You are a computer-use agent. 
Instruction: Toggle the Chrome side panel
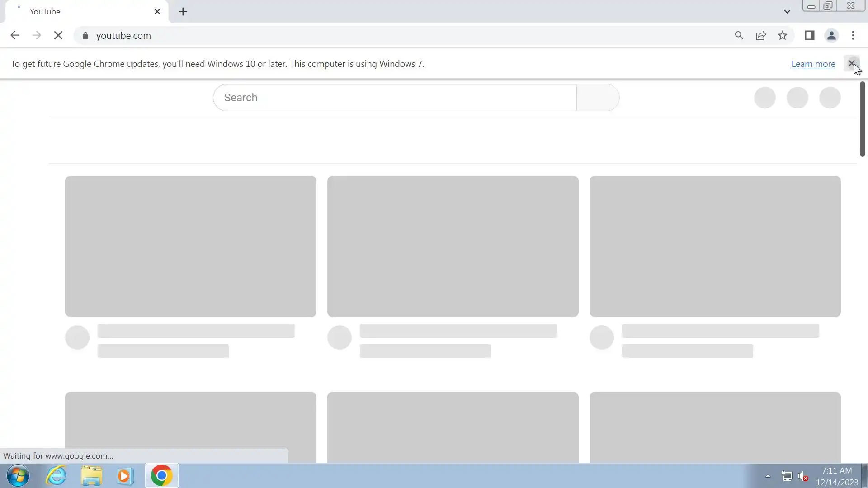pos(809,36)
